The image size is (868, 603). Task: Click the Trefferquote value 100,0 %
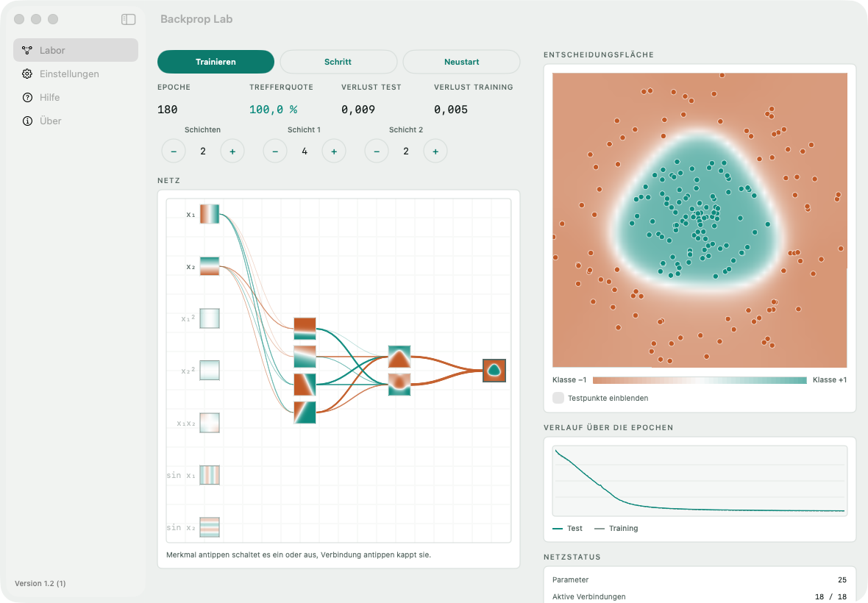(x=273, y=110)
